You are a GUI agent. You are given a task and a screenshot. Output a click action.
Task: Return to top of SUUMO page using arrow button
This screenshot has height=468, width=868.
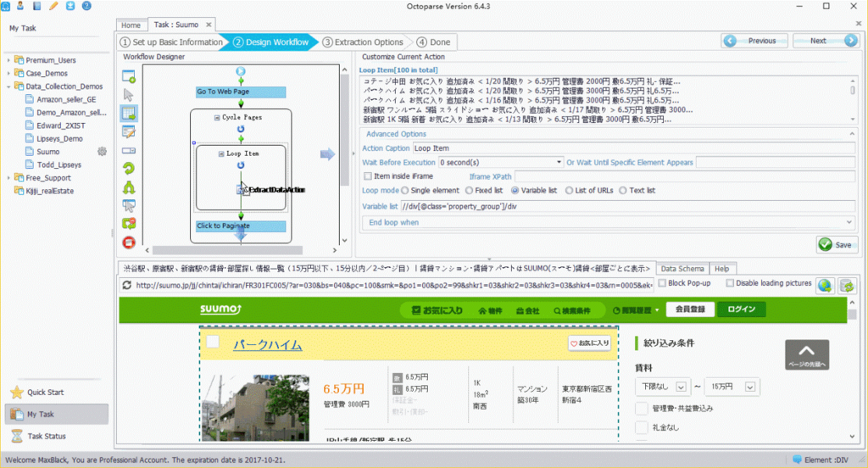point(807,354)
